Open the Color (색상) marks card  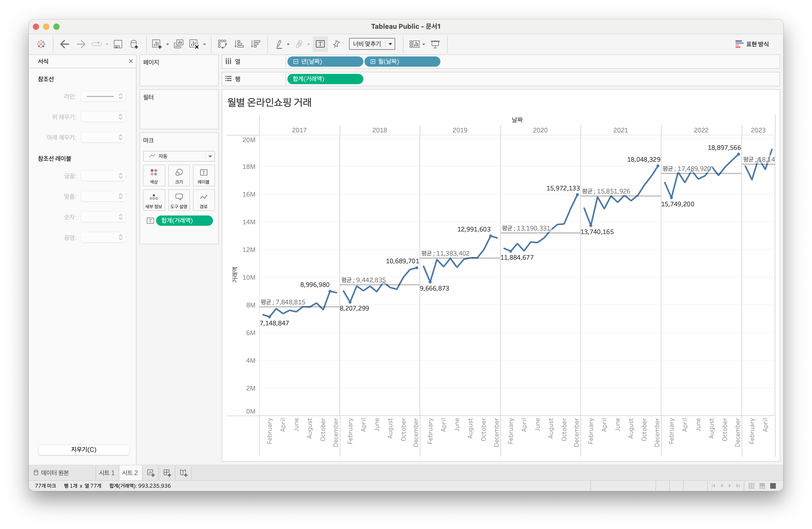click(154, 175)
